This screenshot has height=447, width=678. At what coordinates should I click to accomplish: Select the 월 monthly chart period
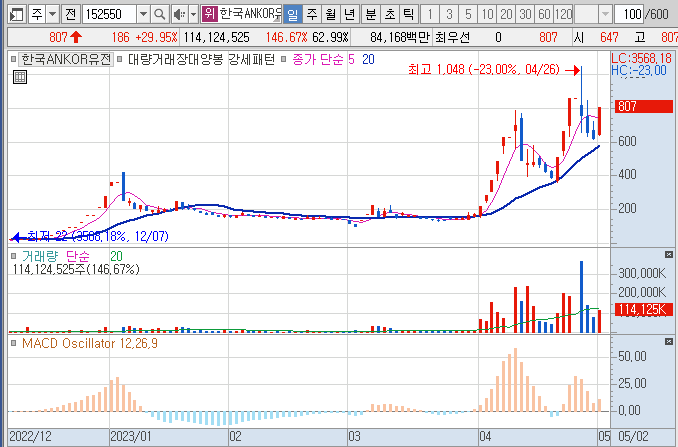(x=331, y=14)
